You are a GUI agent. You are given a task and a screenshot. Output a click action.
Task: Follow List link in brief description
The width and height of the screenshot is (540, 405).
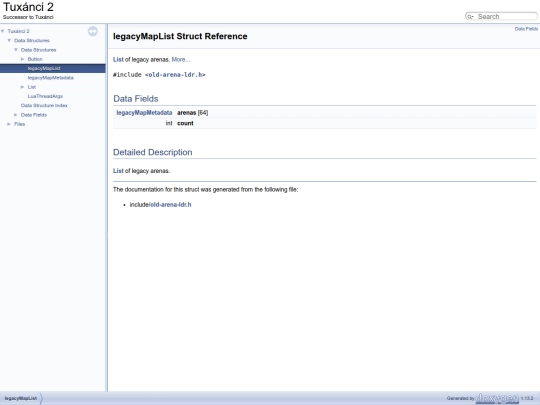[x=118, y=60]
